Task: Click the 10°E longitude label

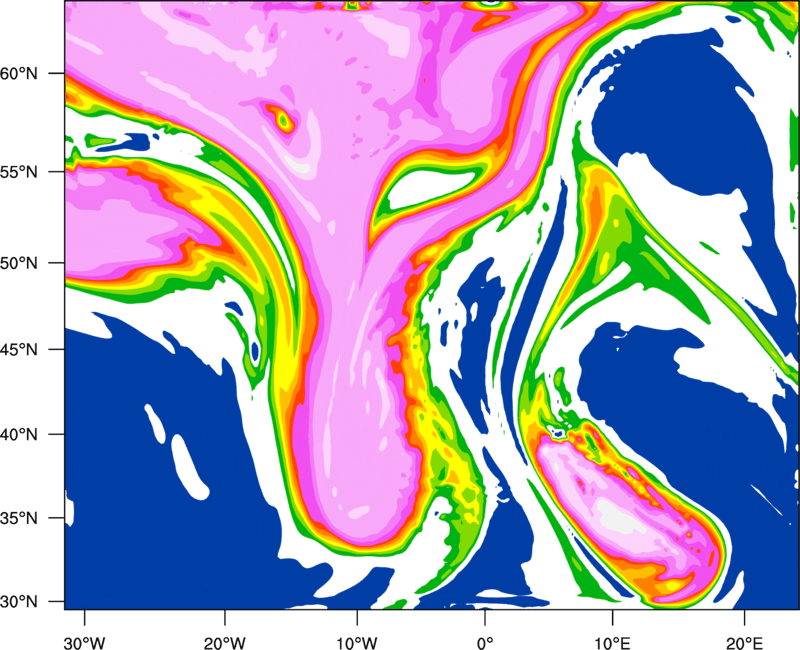Action: [612, 643]
